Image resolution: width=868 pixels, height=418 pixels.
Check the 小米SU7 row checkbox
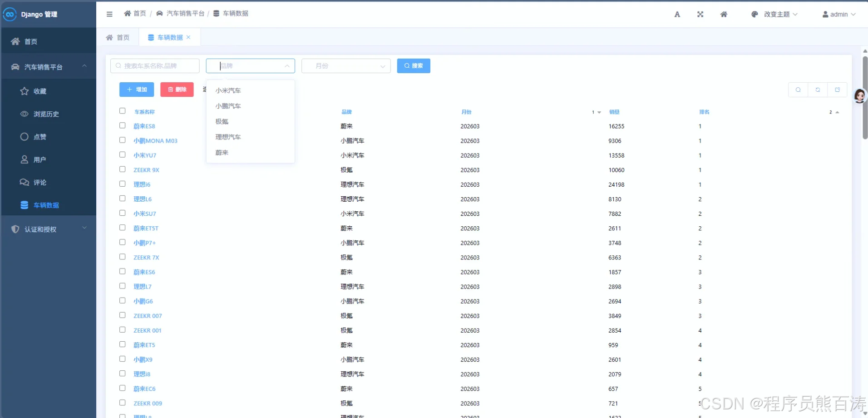coord(122,213)
